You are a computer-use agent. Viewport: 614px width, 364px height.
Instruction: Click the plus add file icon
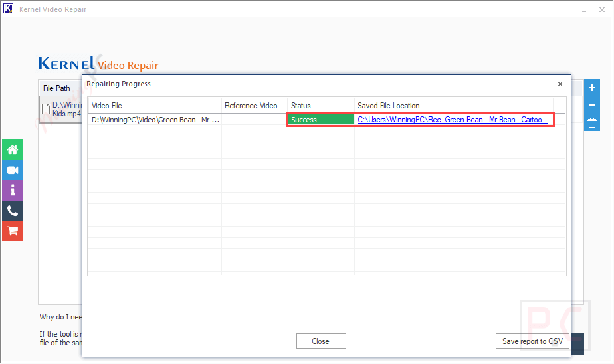click(591, 88)
